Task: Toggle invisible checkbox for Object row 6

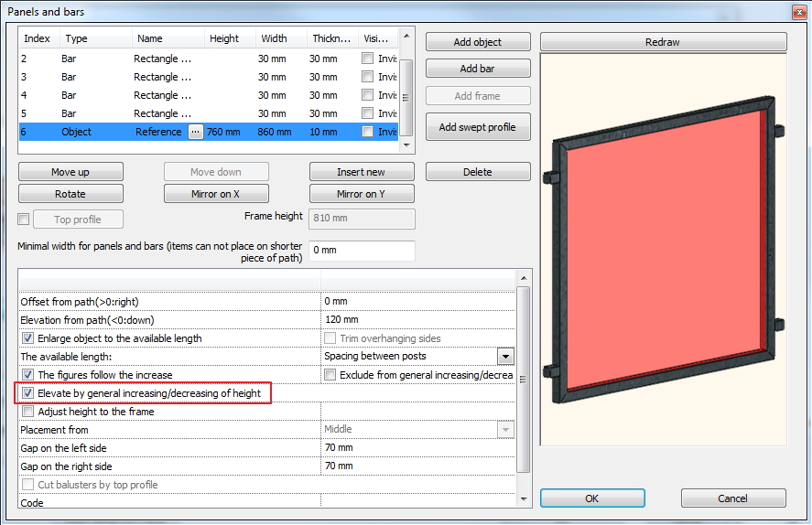Action: tap(368, 132)
